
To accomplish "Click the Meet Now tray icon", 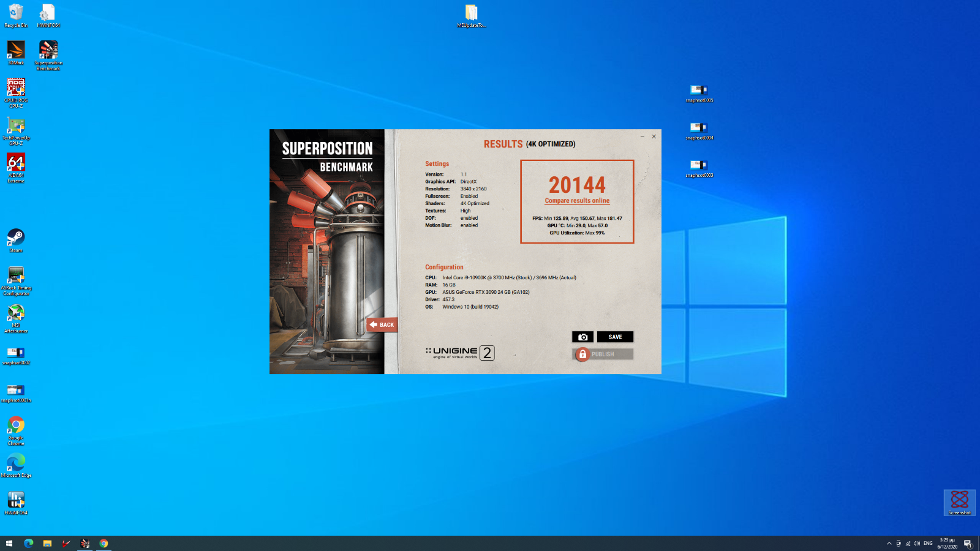I will [x=899, y=543].
